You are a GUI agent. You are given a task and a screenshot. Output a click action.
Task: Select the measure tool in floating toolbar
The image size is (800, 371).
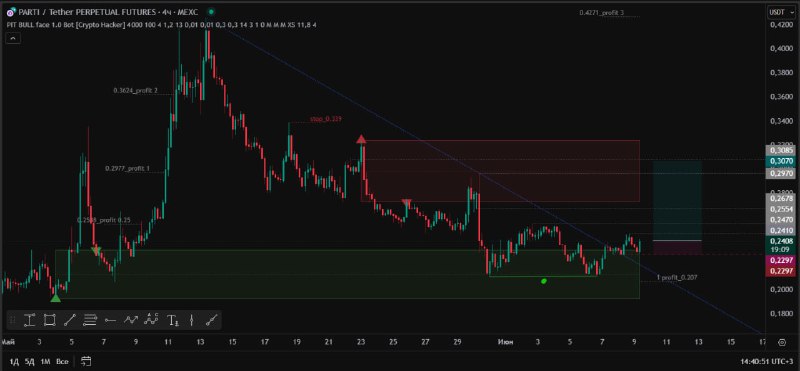tap(30, 320)
